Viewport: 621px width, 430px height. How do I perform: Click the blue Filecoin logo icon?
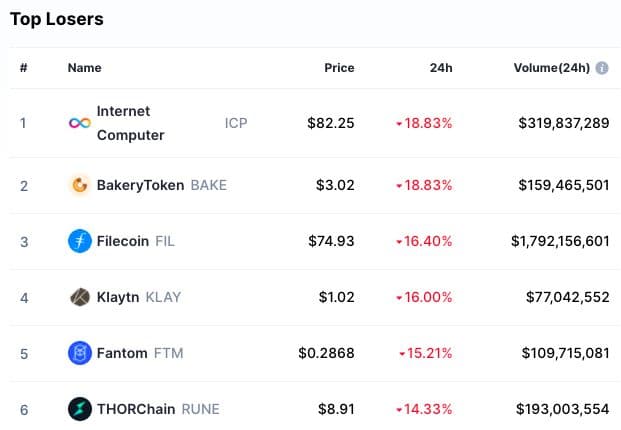(x=79, y=241)
